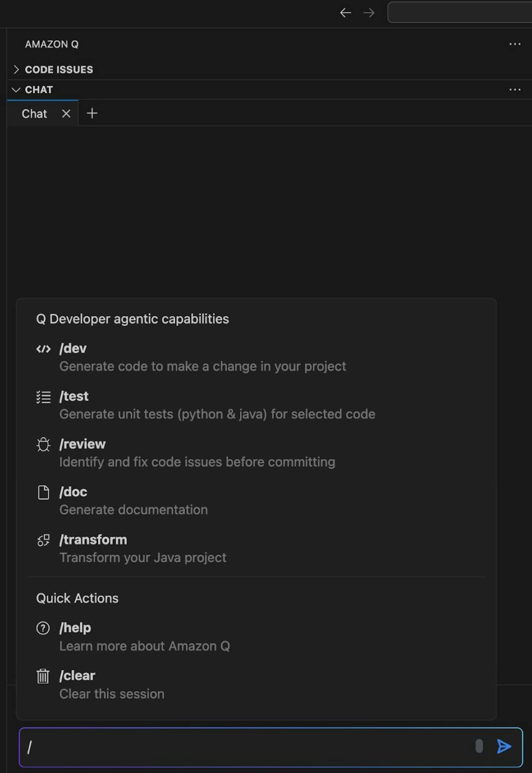Click the /help question mark icon
Viewport: 532px width, 773px height.
(x=43, y=628)
